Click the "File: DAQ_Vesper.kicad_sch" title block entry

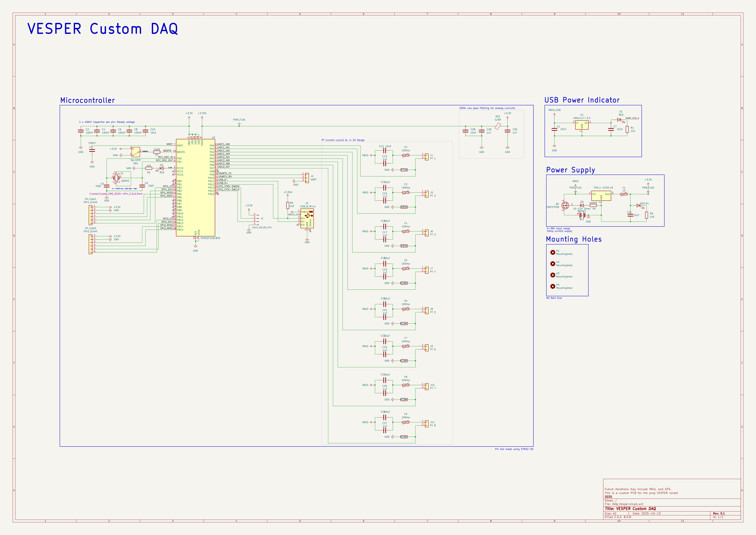coord(624,504)
